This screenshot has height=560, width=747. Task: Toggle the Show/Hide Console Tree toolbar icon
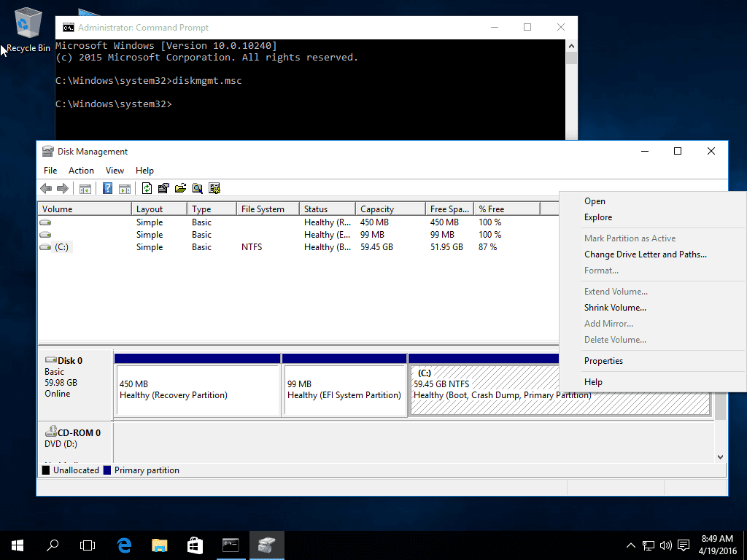click(85, 189)
